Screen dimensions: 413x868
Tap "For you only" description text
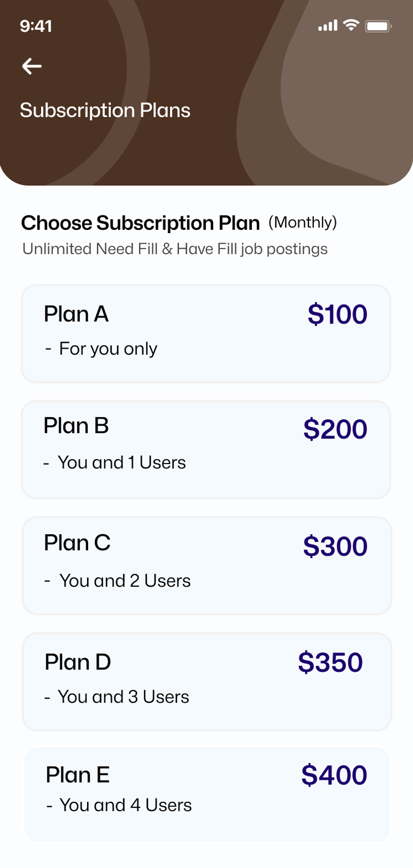point(108,349)
